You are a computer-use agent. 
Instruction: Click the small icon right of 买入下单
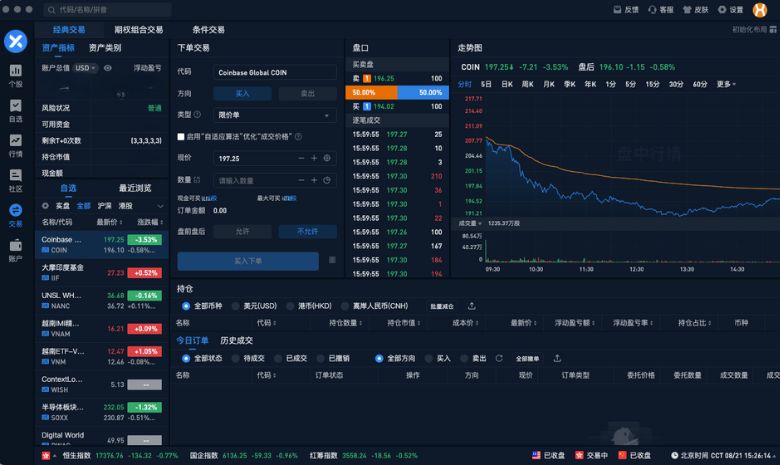tap(332, 260)
